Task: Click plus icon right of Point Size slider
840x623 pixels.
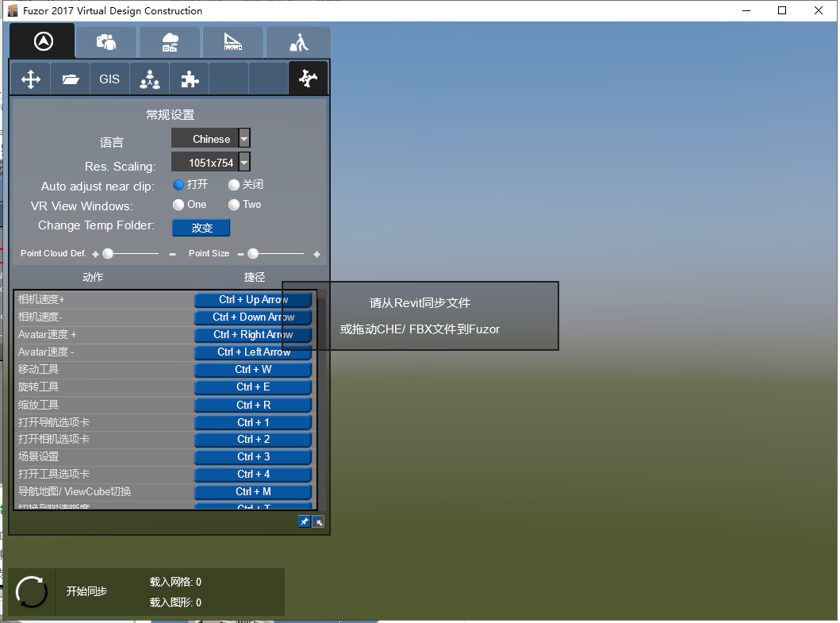Action: 316,254
